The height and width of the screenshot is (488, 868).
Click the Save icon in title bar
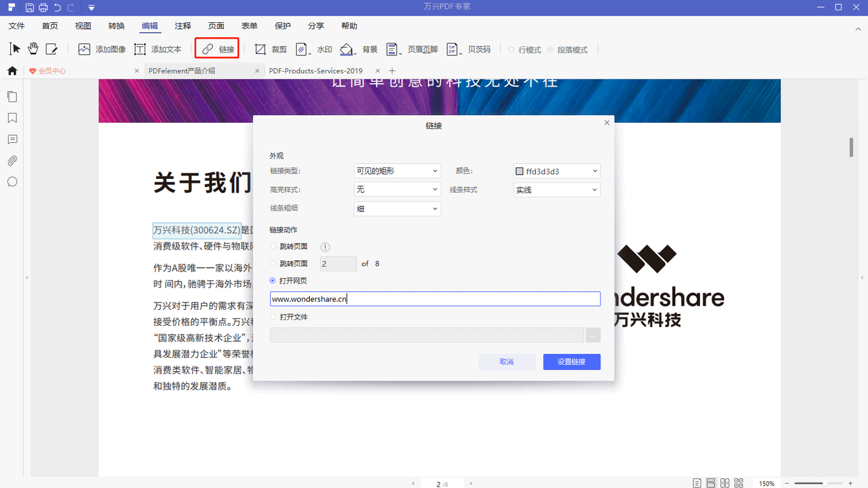point(30,7)
